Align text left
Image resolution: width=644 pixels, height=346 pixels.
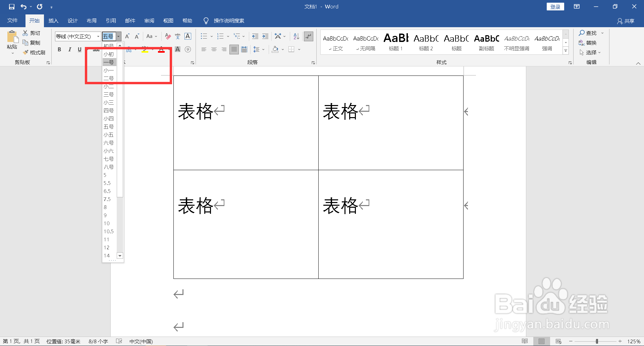[204, 49]
